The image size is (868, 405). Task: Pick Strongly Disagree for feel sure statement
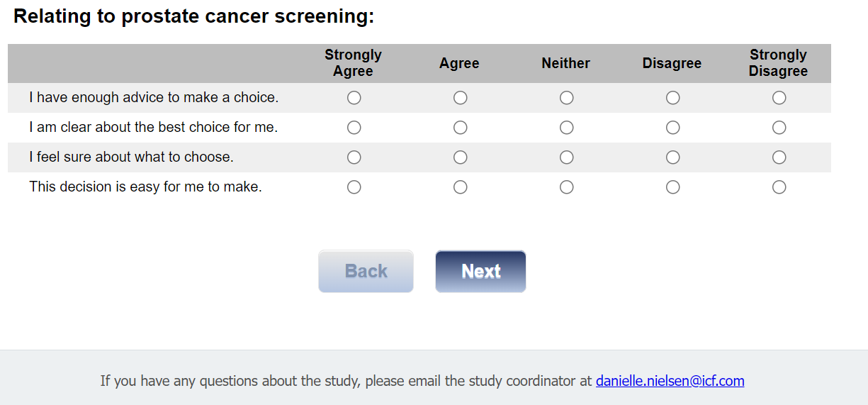779,157
